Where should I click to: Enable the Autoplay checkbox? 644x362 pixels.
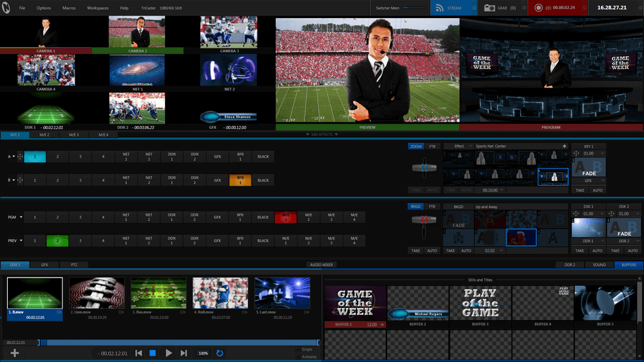click(x=298, y=356)
